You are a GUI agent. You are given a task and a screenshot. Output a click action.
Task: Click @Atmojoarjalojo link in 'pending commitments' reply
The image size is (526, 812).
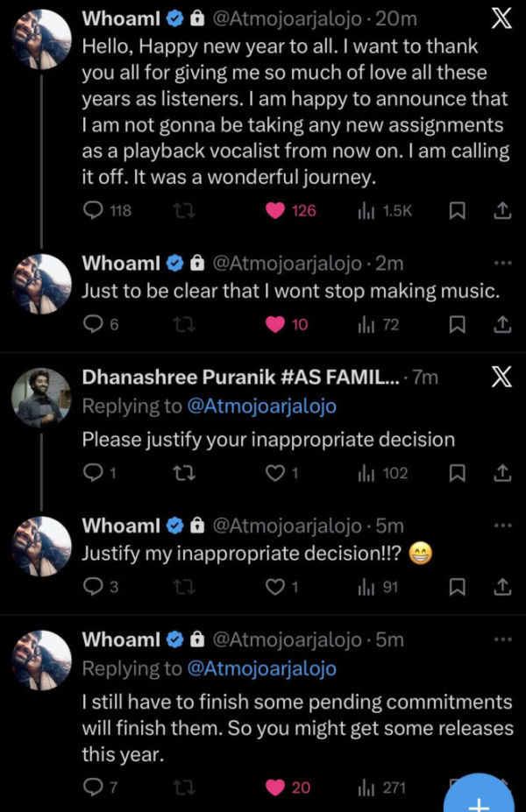[x=263, y=668]
